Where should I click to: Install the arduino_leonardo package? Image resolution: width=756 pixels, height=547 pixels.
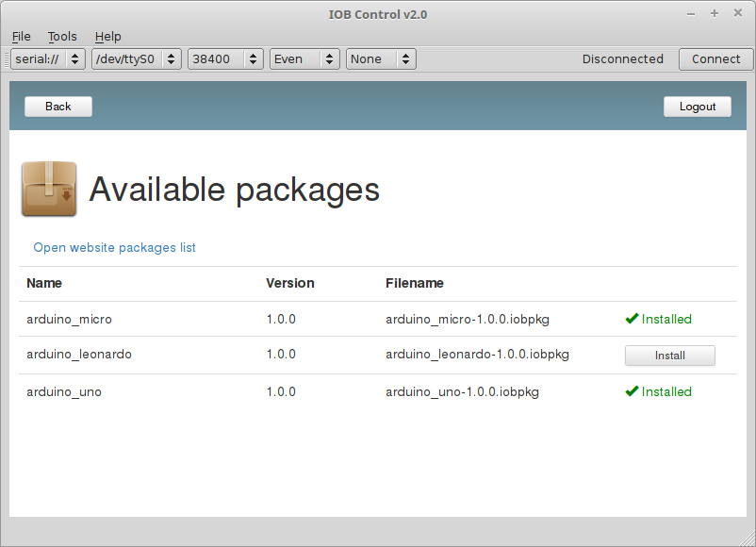[x=669, y=356]
